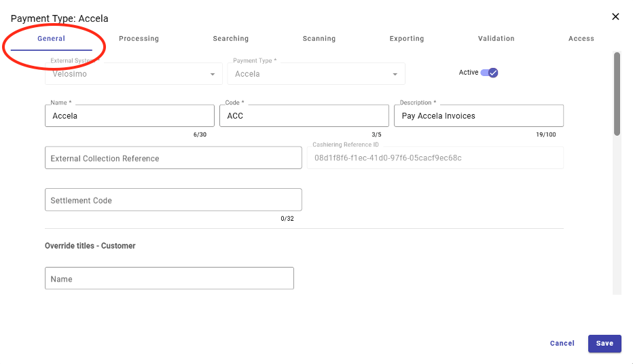Click the 3/5 code character counter
The height and width of the screenshot is (364, 633).
(376, 134)
